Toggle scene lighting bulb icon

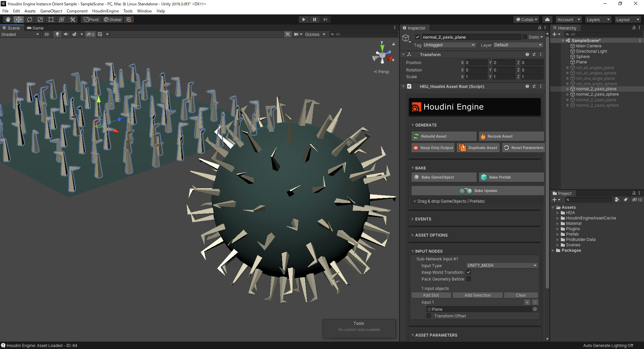pyautogui.click(x=57, y=34)
